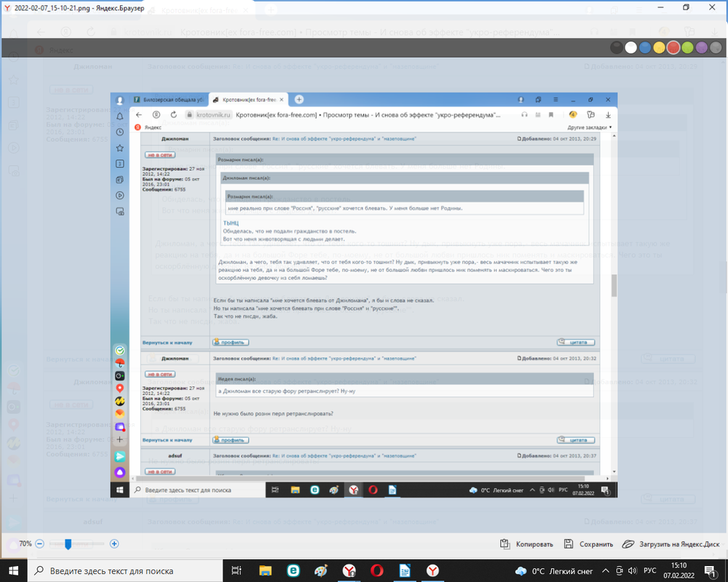This screenshot has width=728, height=582.
Task: Open Paint on the bottom taskbar
Action: (321, 571)
